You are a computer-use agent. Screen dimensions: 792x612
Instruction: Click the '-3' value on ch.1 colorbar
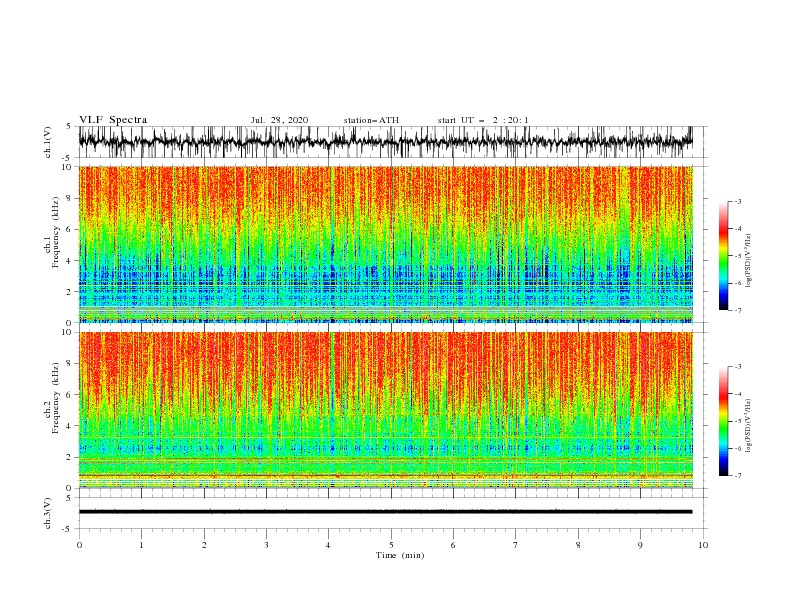[x=737, y=201]
